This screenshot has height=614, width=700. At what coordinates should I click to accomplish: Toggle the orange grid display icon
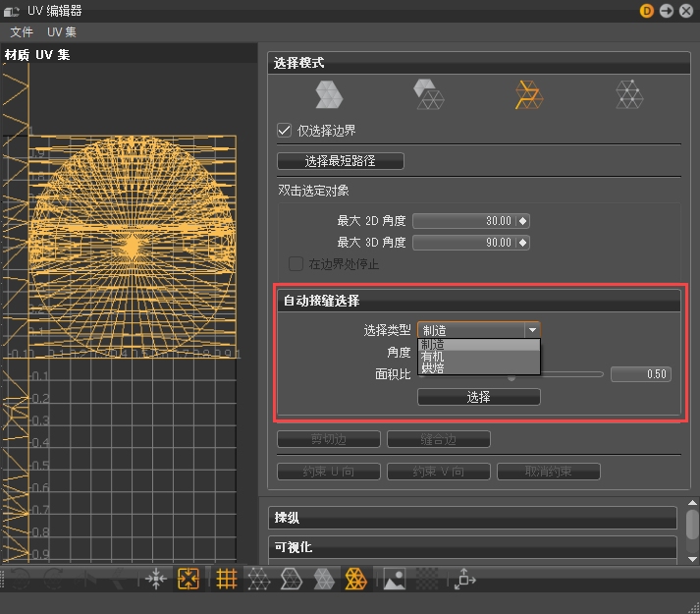point(227,580)
